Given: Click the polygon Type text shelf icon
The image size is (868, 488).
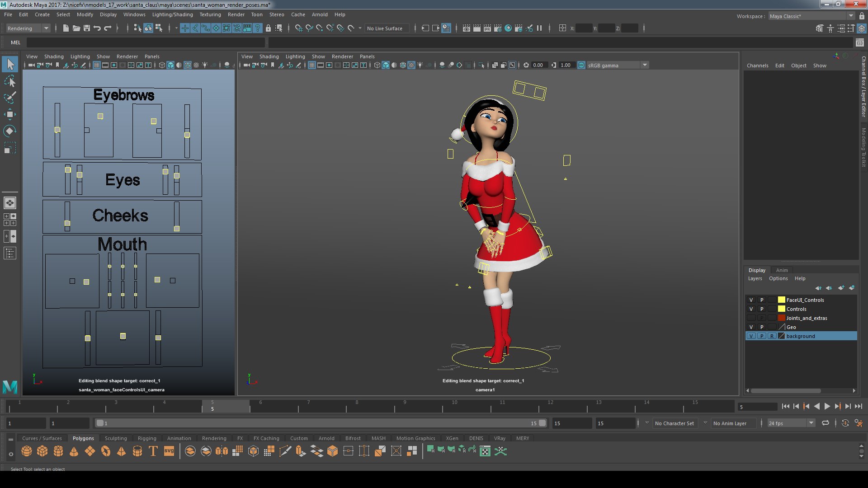Looking at the screenshot, I should [153, 451].
